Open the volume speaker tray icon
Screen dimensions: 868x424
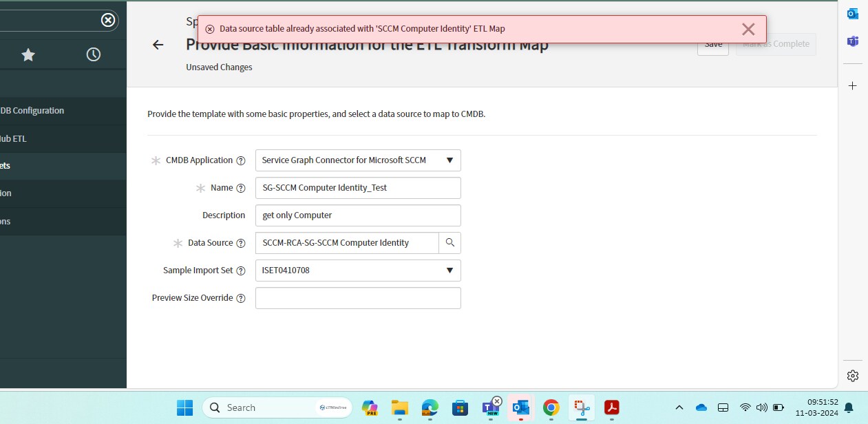click(762, 407)
